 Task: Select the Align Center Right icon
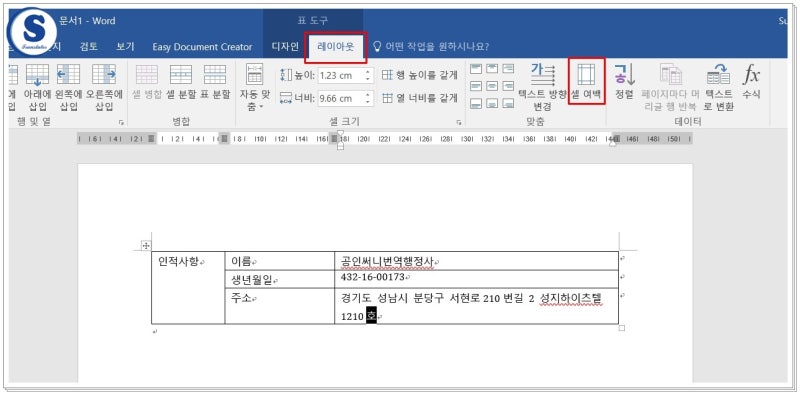[508, 86]
